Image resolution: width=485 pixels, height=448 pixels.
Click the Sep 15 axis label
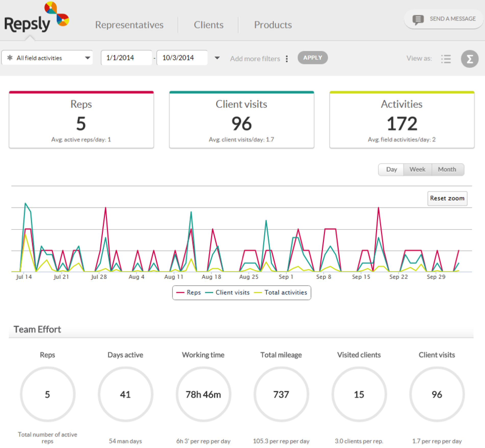coord(361,277)
